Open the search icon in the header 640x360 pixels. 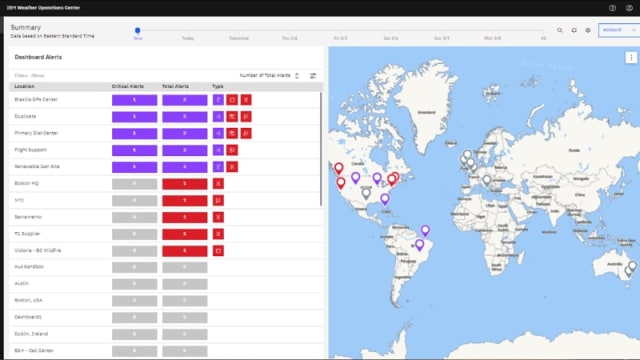click(x=560, y=30)
